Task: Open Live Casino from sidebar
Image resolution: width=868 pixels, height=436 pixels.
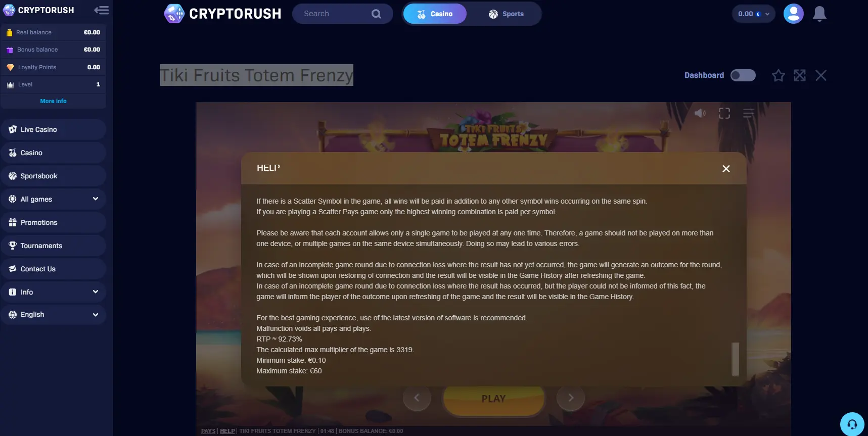Action: 54,129
